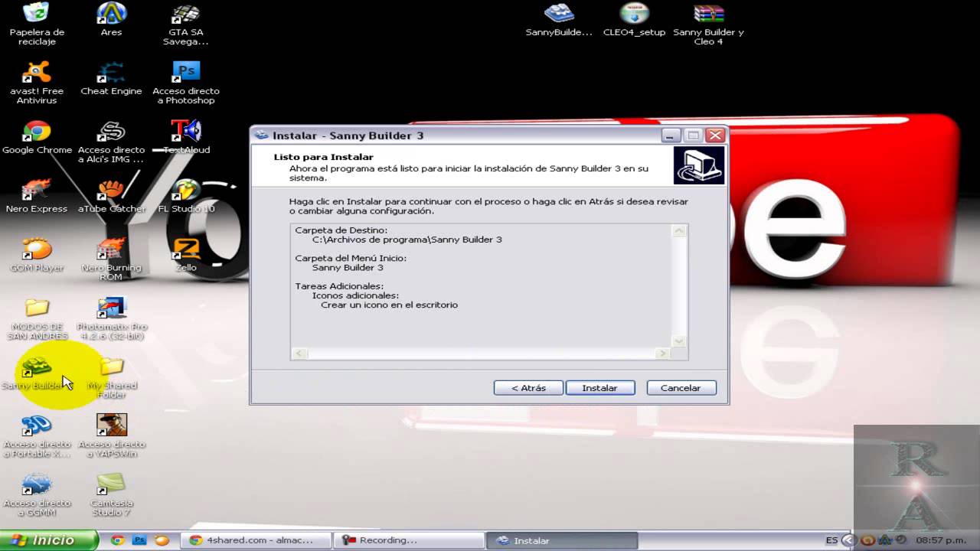The image size is (980, 551).
Task: Select the Instalar taskbar window button
Action: point(561,540)
